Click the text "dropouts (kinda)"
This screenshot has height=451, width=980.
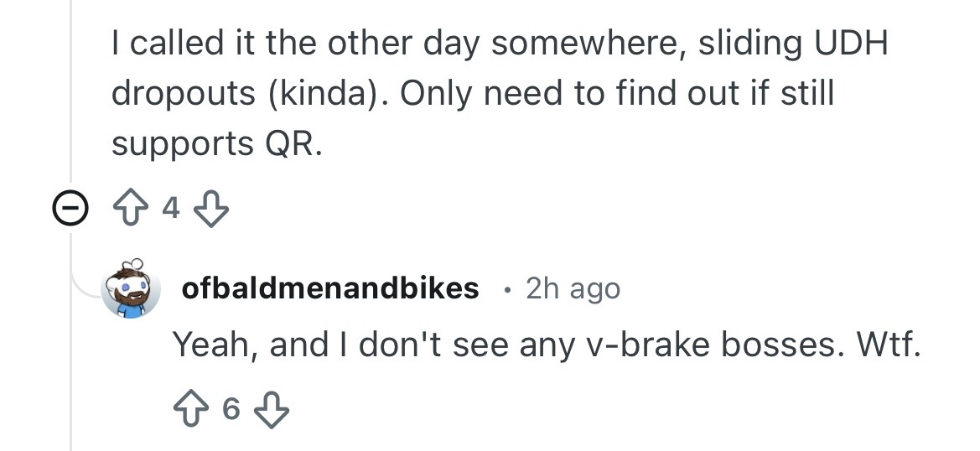pos(248,94)
